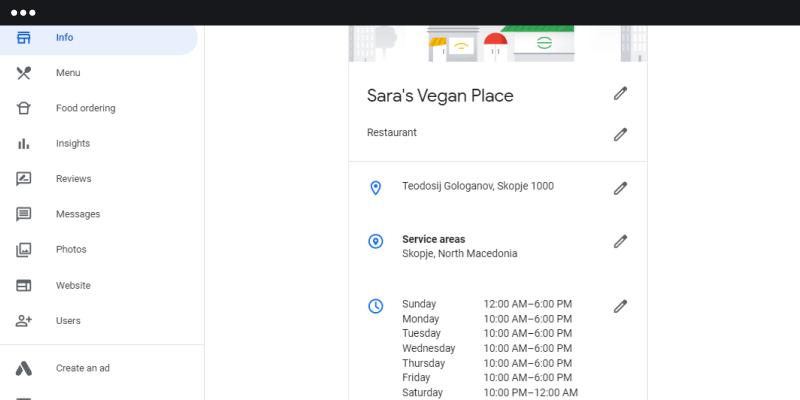Click the blue clock hours icon
This screenshot has height=400, width=800.
(376, 306)
